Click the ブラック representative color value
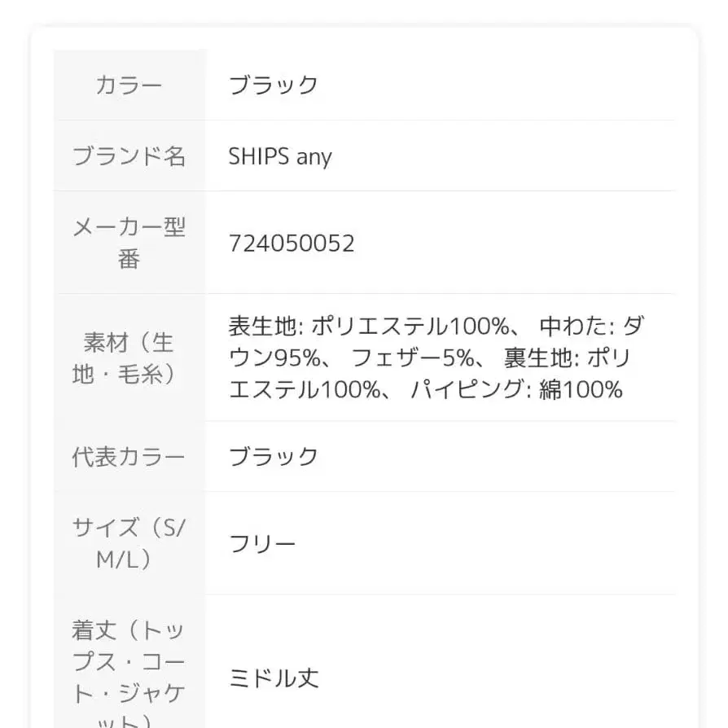Image resolution: width=728 pixels, height=728 pixels. [273, 457]
